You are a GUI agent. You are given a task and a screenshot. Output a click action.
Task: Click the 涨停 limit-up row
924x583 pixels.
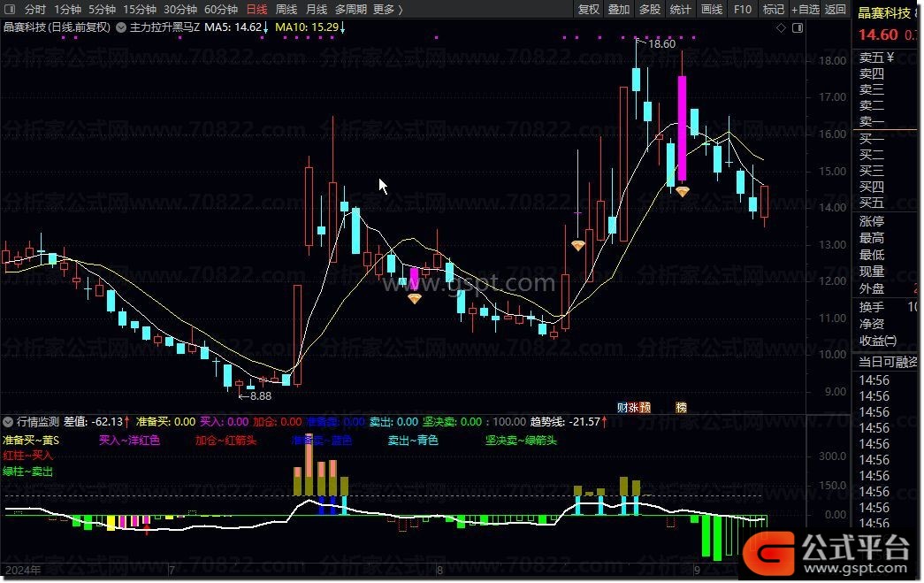point(886,221)
